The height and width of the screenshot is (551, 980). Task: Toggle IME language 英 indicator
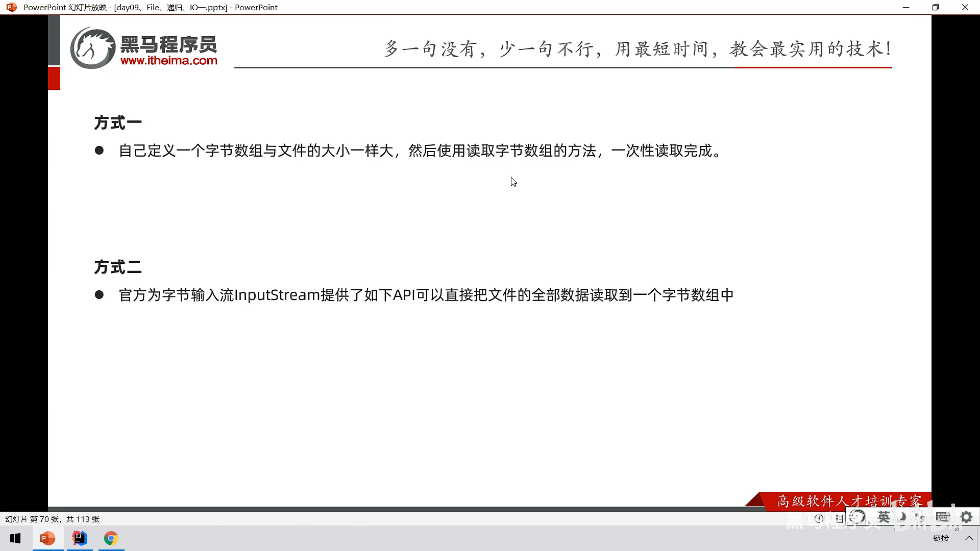click(884, 517)
